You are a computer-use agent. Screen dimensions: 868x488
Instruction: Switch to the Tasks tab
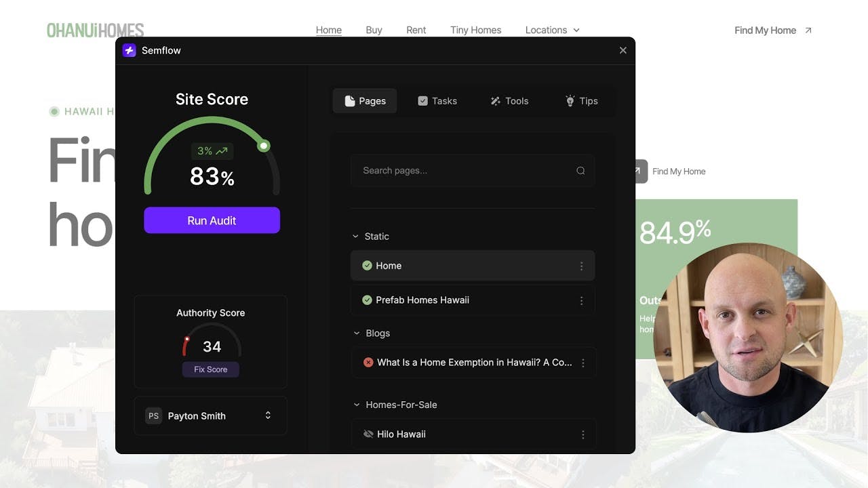click(x=437, y=101)
